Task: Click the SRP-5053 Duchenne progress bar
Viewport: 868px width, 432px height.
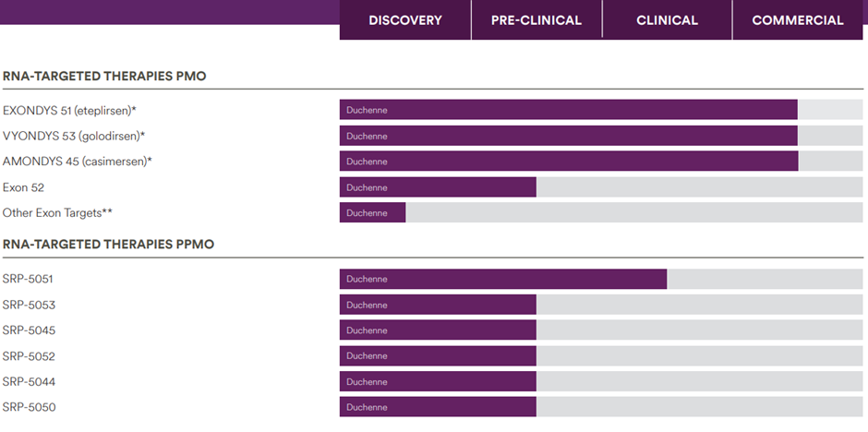Action: coord(438,305)
